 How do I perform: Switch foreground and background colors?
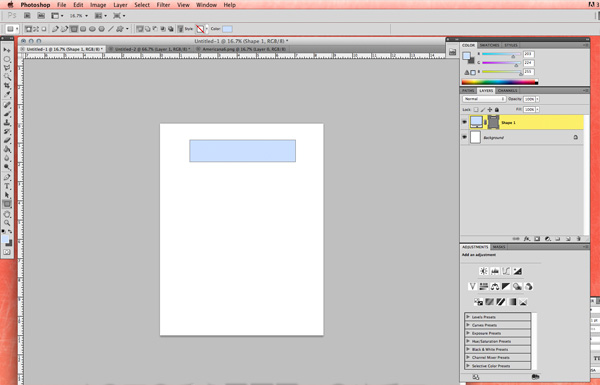(10, 232)
